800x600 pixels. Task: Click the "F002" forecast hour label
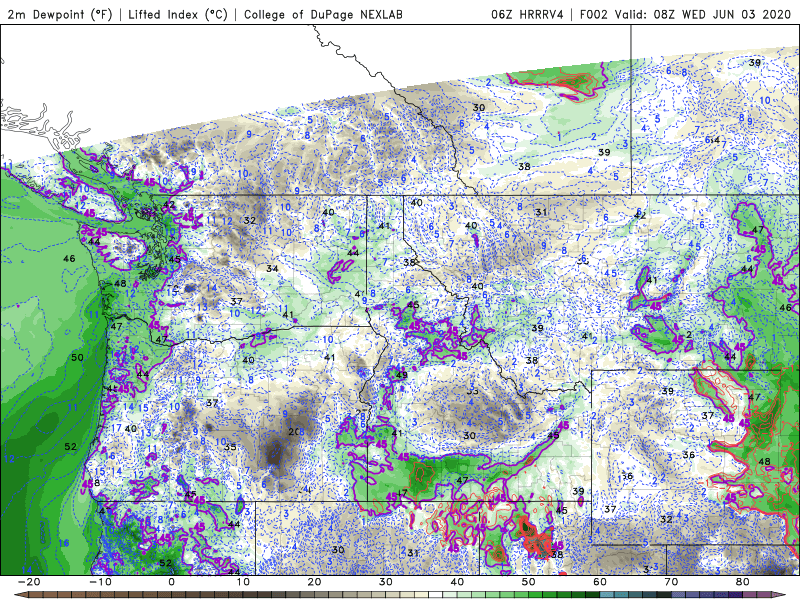point(593,14)
